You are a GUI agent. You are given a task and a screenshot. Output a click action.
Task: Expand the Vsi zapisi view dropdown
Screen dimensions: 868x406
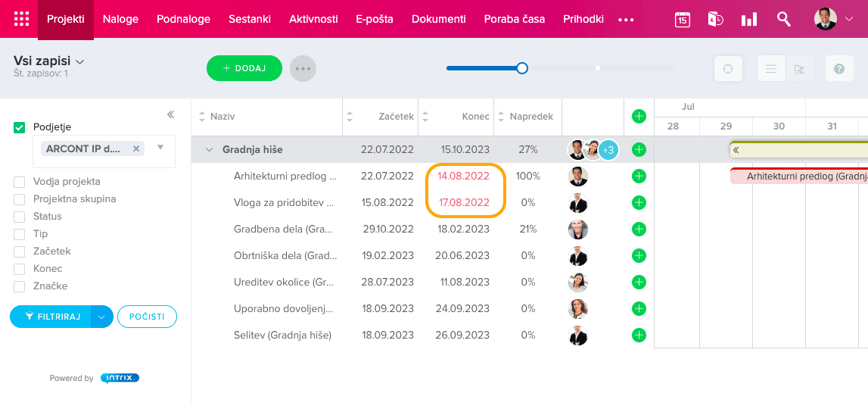click(x=79, y=61)
